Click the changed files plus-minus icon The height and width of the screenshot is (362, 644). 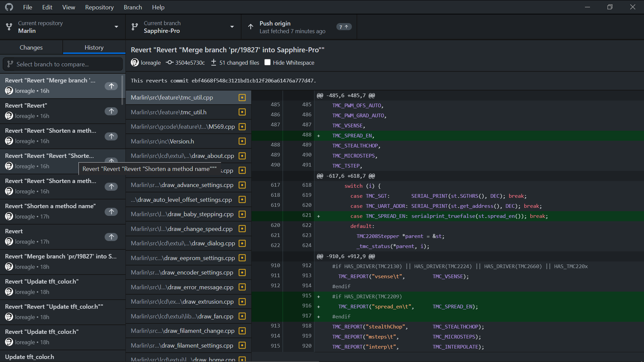coord(214,63)
